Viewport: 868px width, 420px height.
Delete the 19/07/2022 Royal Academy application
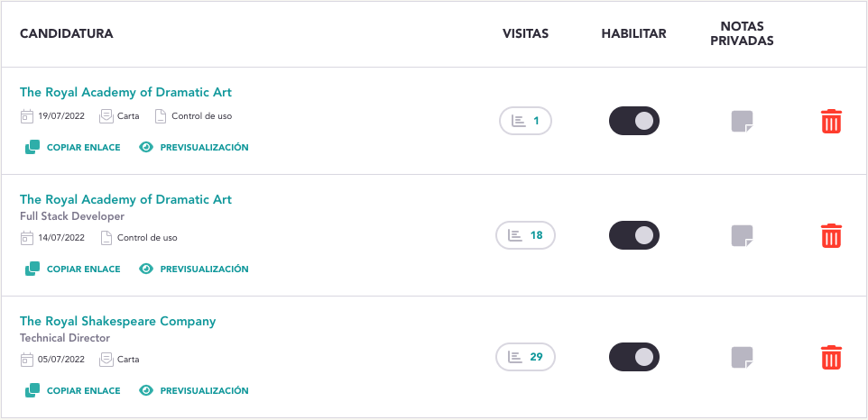click(x=831, y=121)
